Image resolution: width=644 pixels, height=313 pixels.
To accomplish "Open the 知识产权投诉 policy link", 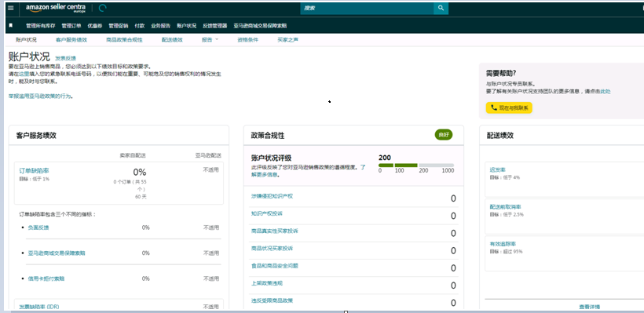I will pyautogui.click(x=267, y=213).
